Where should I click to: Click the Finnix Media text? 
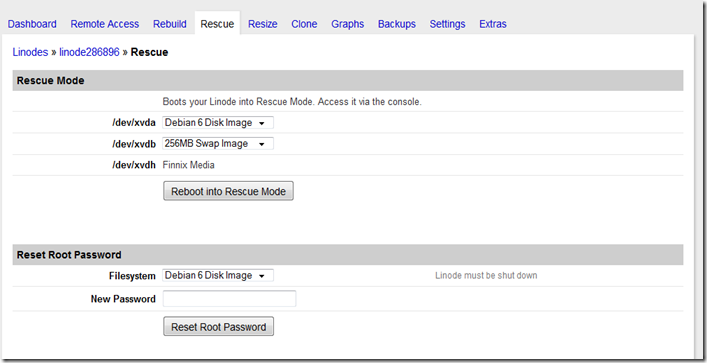point(188,165)
